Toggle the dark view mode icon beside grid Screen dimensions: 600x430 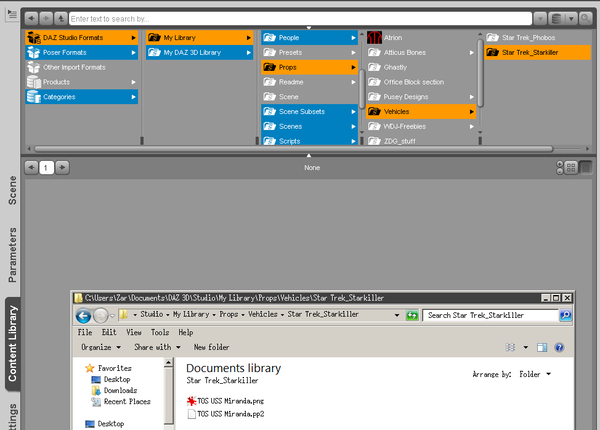tap(585, 167)
